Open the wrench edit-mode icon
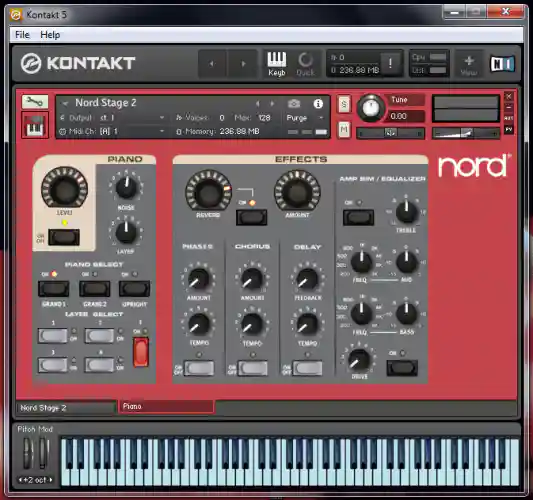Viewport: 533px width, 500px height. [x=35, y=101]
